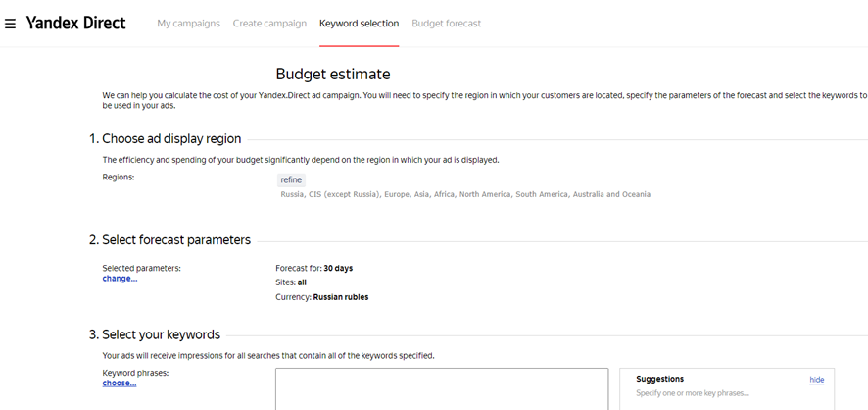The image size is (868, 410).
Task: Click the Budget estimate page heading
Action: pyautogui.click(x=332, y=75)
